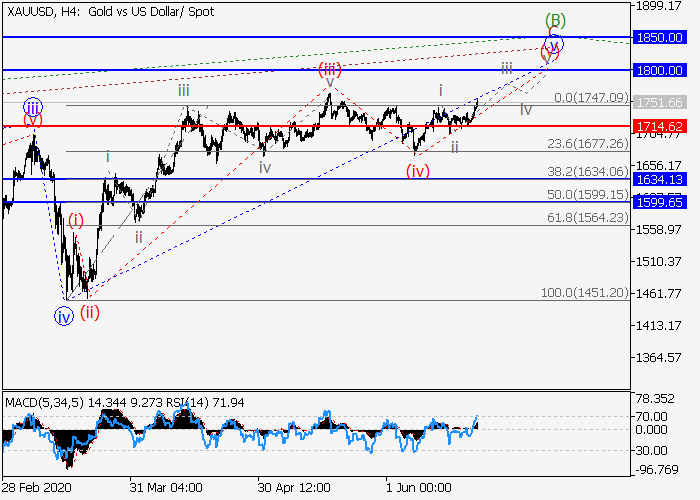The width and height of the screenshot is (700, 500).
Task: Select the red 1714.62 price level tag
Action: [x=664, y=126]
